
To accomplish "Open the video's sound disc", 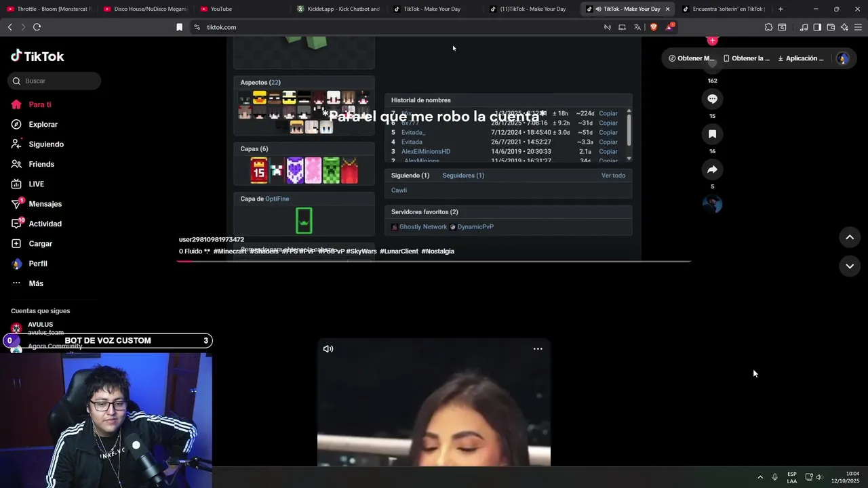I will 712,204.
